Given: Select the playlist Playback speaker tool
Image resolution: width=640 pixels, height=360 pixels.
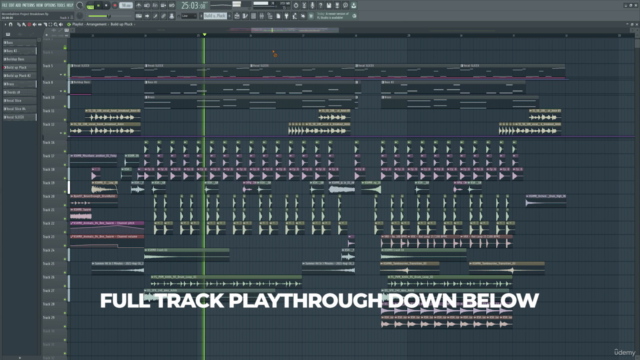Looking at the screenshot, I should point(61,24).
